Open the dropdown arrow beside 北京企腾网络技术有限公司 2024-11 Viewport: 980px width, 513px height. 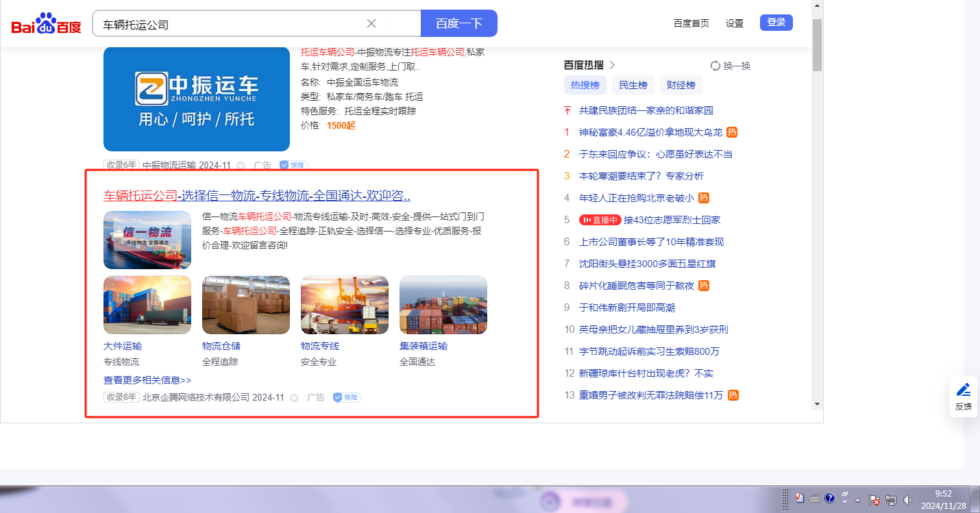[295, 398]
